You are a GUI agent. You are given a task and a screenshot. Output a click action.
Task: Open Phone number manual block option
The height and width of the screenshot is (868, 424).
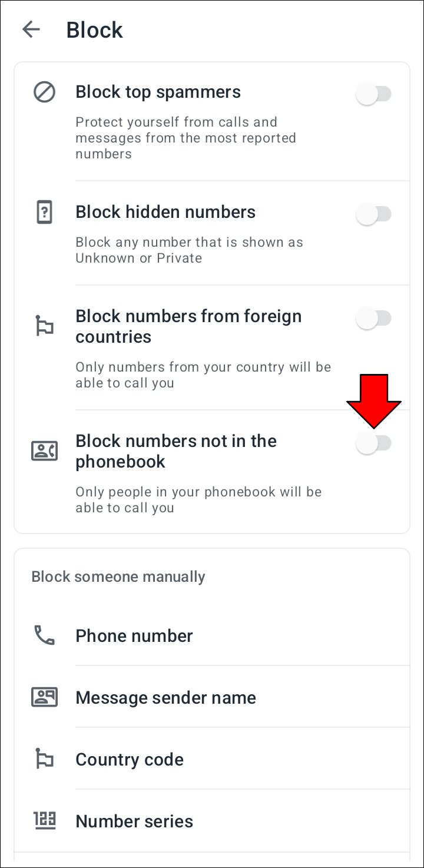click(x=134, y=636)
